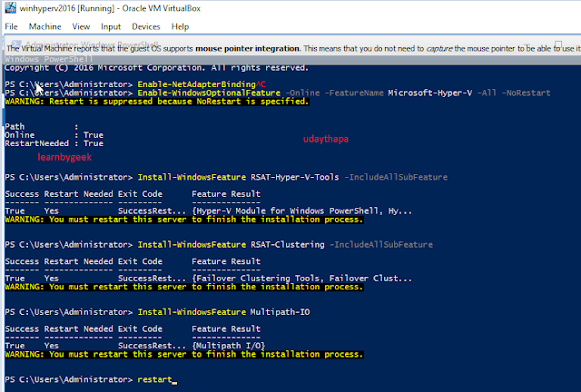The height and width of the screenshot is (392, 581).
Task: Open the View menu
Action: (x=81, y=26)
